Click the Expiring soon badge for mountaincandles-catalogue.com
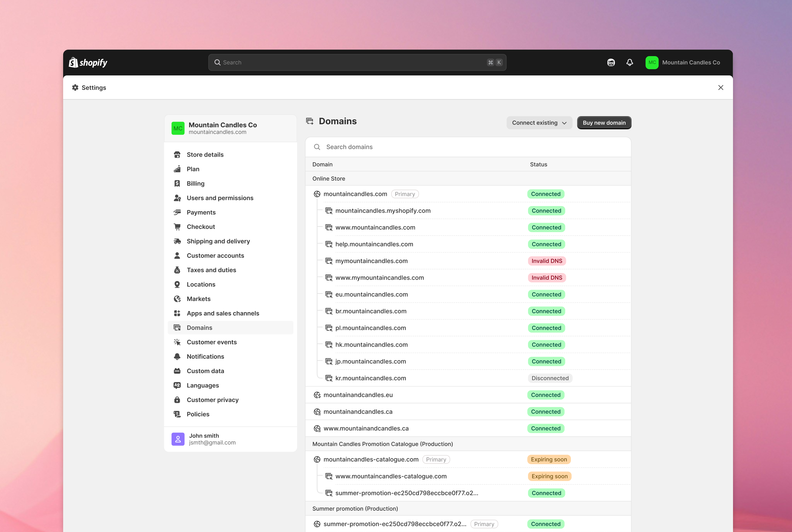This screenshot has width=792, height=532. click(549, 459)
